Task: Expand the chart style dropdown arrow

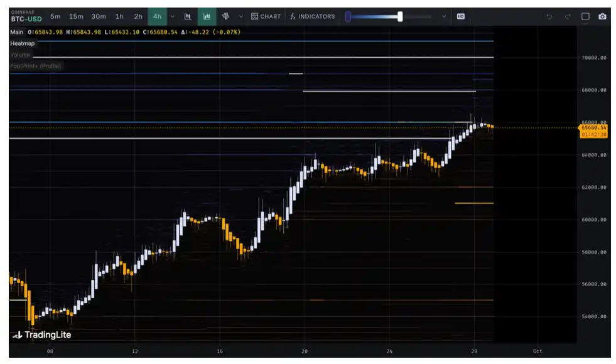Action: [240, 16]
